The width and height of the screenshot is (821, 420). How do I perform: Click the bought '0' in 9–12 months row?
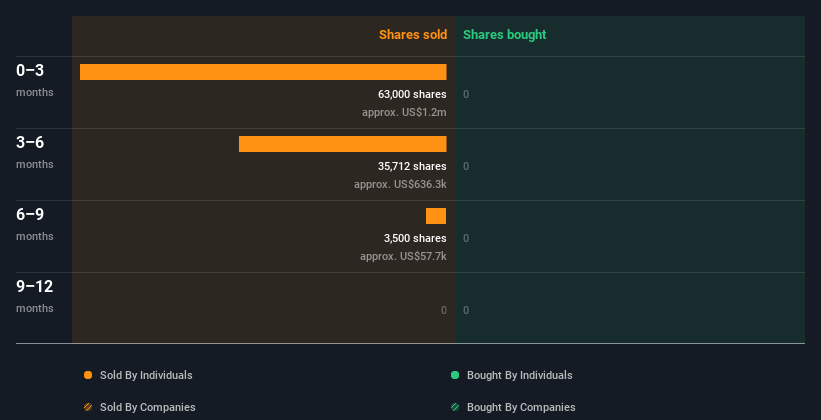[466, 310]
